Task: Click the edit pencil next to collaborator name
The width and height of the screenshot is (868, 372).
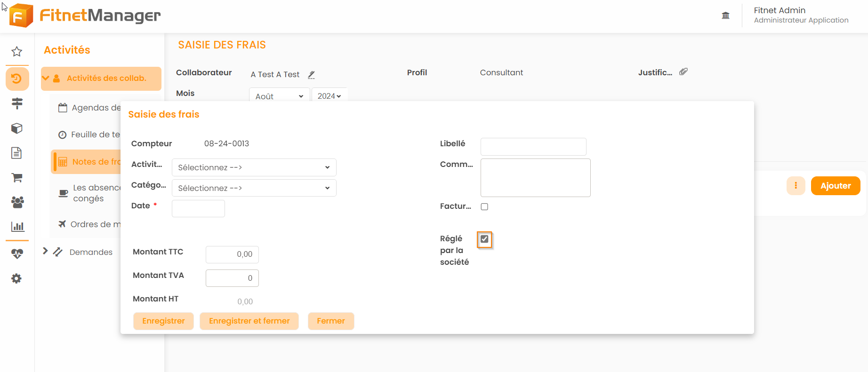Action: tap(311, 75)
